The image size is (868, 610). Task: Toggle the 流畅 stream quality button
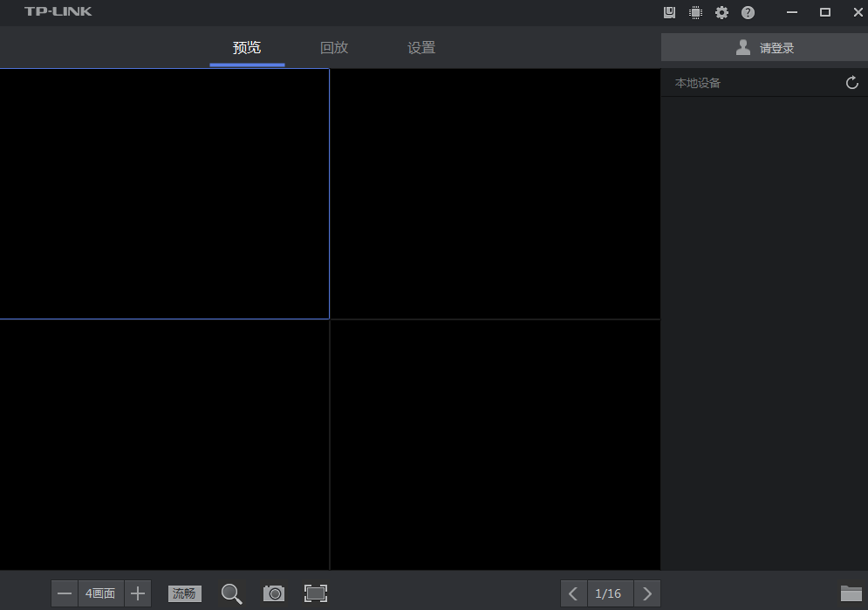[x=185, y=593]
